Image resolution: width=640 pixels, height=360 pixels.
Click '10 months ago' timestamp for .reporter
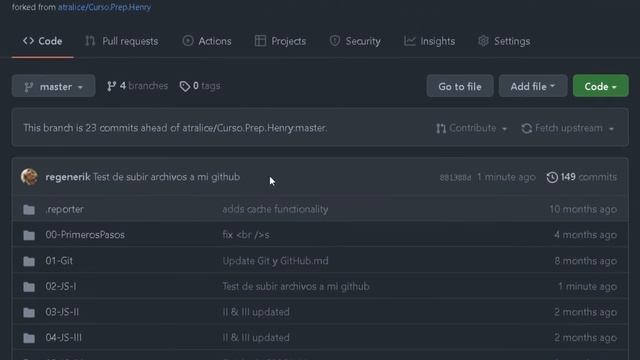pos(583,209)
